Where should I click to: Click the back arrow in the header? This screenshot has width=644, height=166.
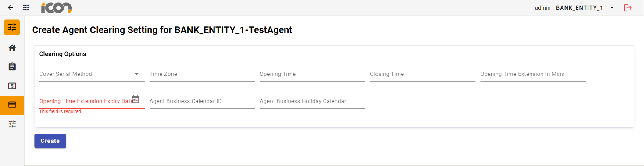click(10, 8)
